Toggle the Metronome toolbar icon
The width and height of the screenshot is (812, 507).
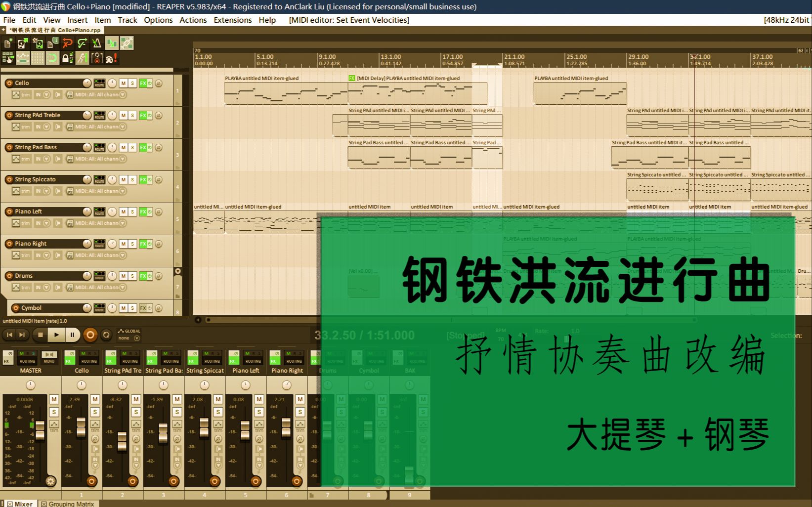point(97,43)
